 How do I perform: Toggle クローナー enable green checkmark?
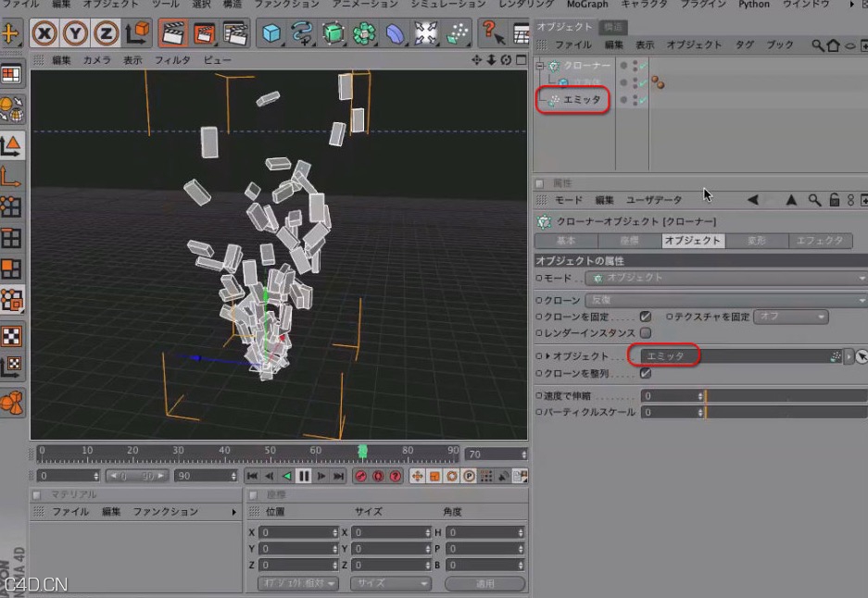tap(643, 66)
